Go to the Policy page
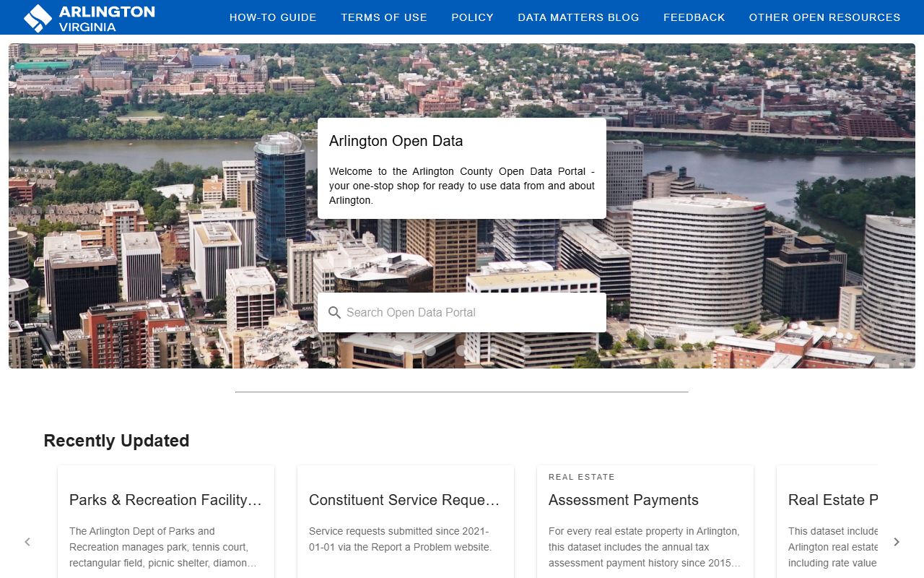 [x=473, y=17]
